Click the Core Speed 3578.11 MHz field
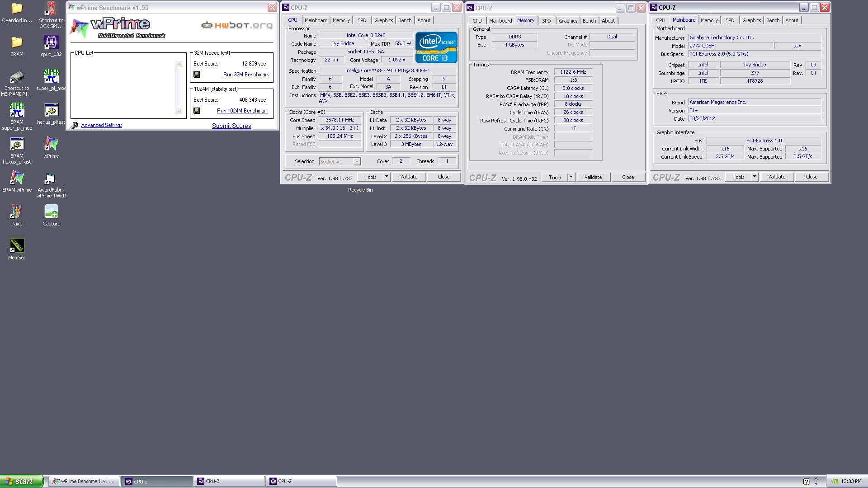The image size is (868, 488). coord(340,120)
